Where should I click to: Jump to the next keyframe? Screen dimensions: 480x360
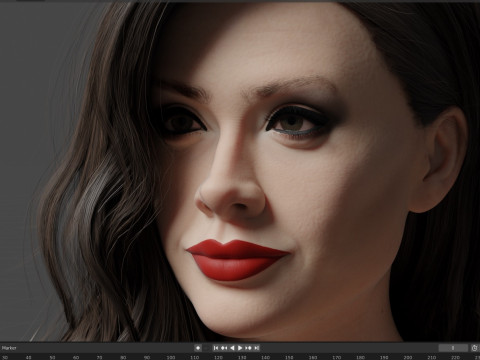coord(248,348)
